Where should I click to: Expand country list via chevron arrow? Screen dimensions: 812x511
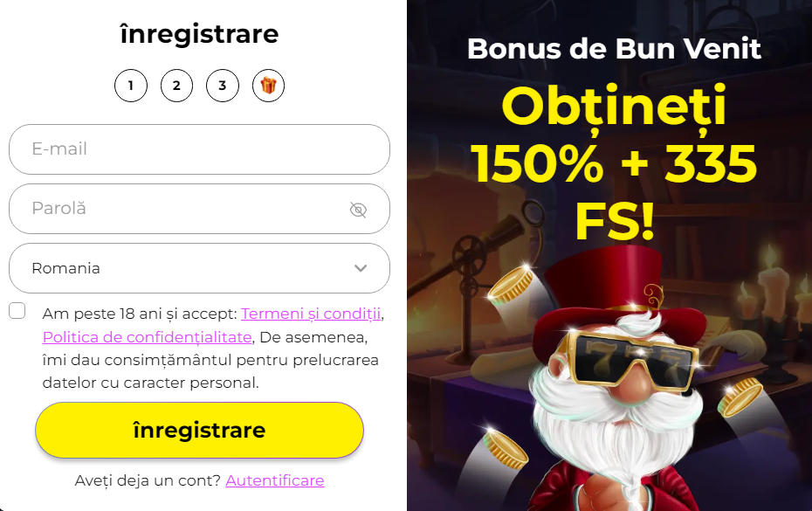[x=361, y=268]
